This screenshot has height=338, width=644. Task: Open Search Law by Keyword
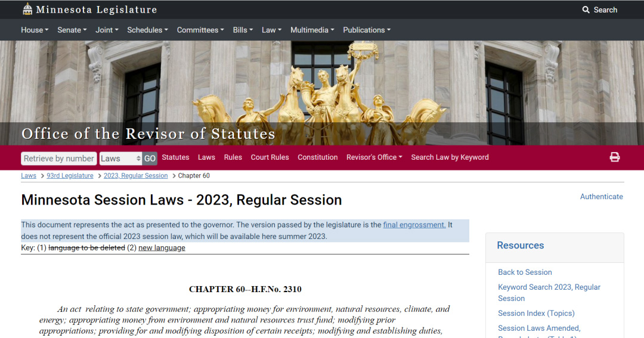(450, 157)
